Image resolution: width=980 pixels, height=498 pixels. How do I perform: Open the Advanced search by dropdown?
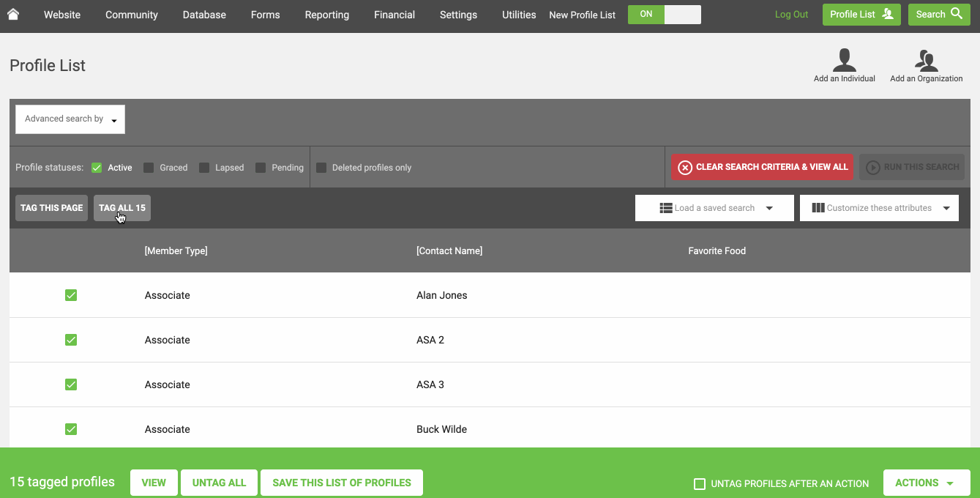(70, 119)
